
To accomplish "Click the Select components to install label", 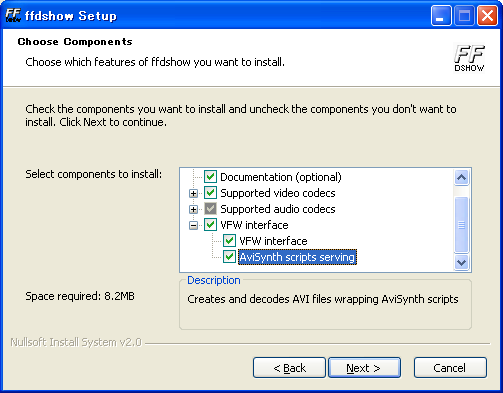I will pos(94,174).
